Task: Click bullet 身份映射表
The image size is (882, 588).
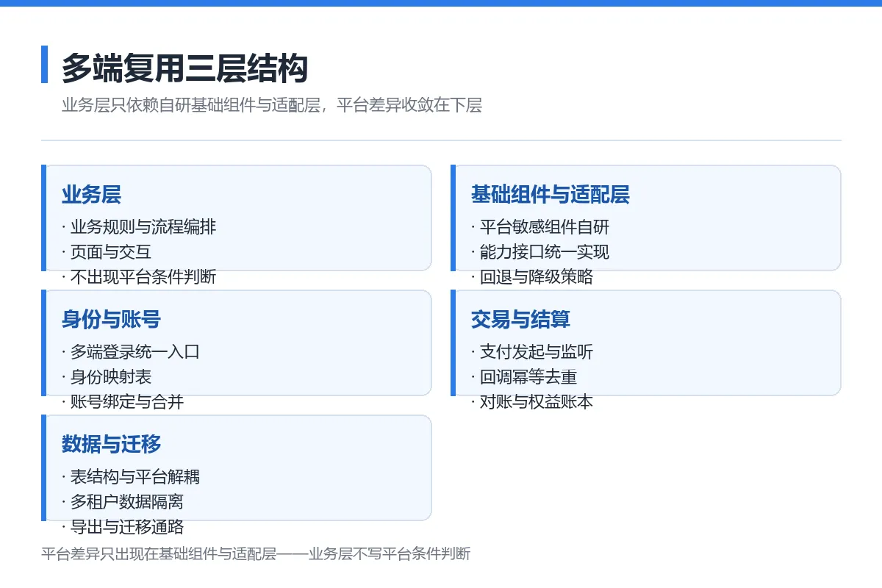Action: (x=107, y=377)
